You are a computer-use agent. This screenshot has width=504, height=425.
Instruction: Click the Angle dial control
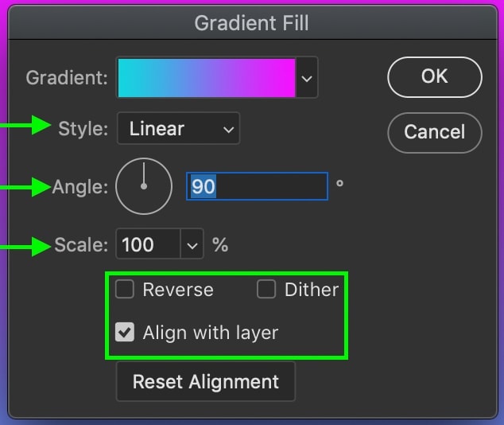144,186
